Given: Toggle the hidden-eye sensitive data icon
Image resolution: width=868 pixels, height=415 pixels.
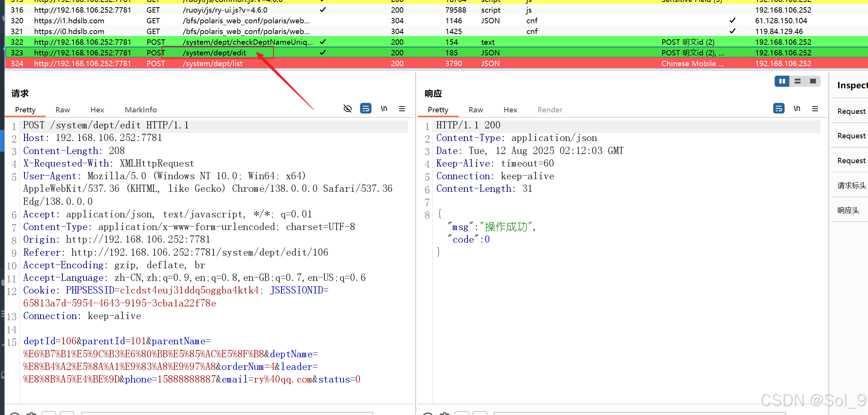Looking at the screenshot, I should 347,109.
